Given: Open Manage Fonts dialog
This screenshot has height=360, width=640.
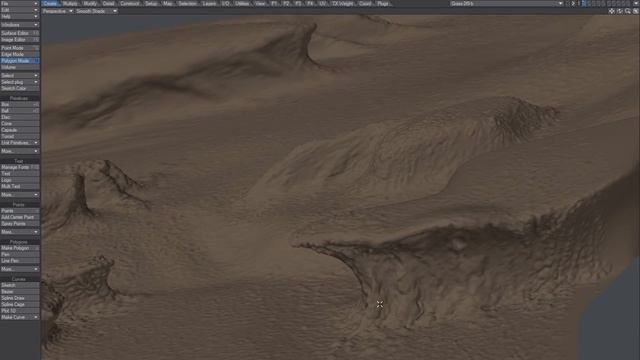Looking at the screenshot, I should 20,167.
